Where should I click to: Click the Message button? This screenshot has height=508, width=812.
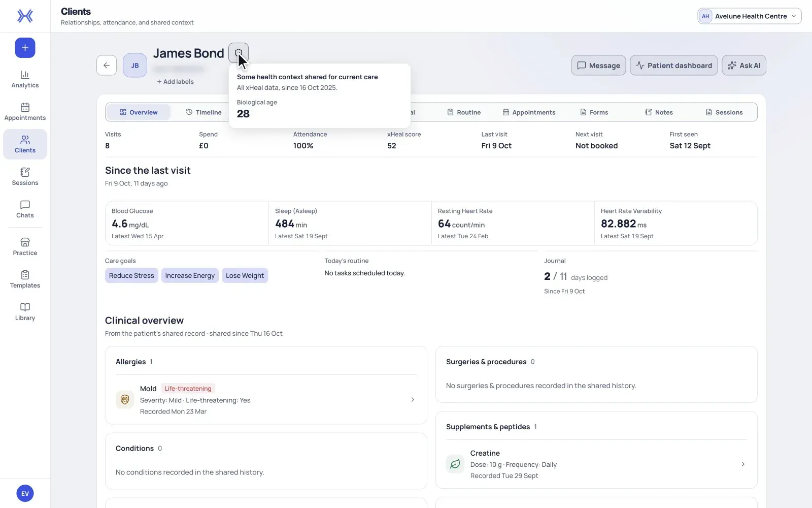(599, 66)
